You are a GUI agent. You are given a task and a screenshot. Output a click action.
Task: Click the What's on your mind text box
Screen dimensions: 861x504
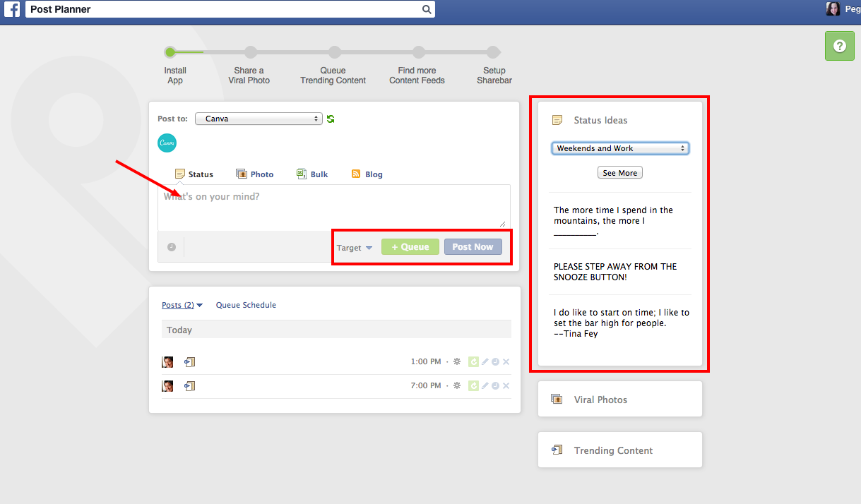click(334, 207)
